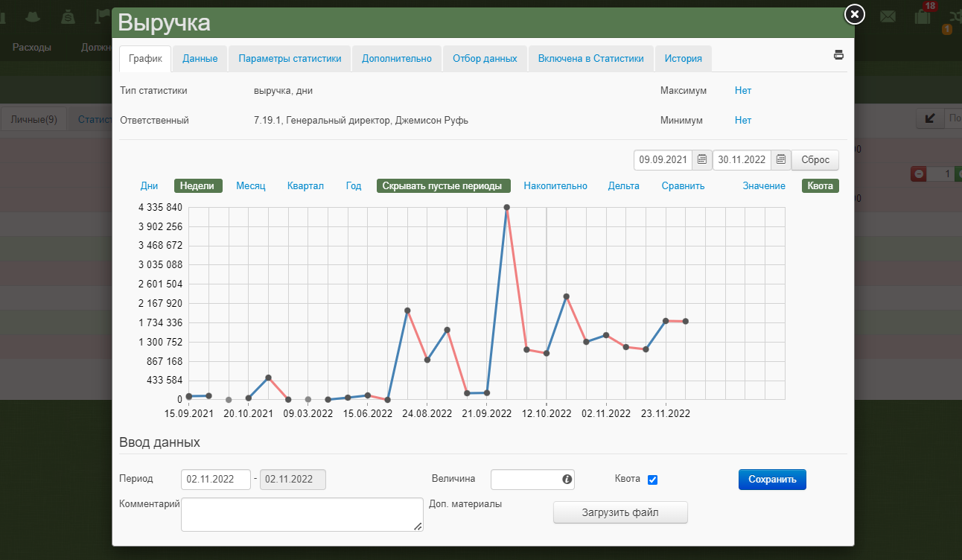Select the Год period grouping
The width and height of the screenshot is (962, 560).
coord(354,186)
